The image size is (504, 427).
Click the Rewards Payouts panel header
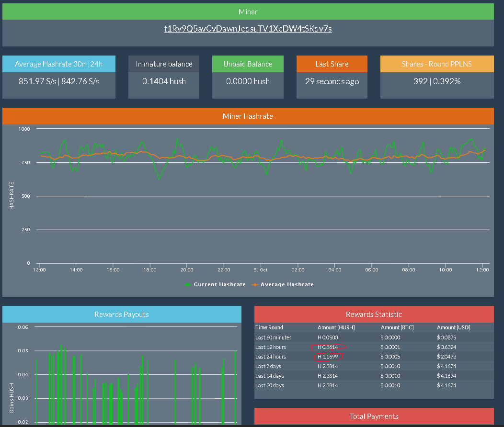click(x=122, y=315)
